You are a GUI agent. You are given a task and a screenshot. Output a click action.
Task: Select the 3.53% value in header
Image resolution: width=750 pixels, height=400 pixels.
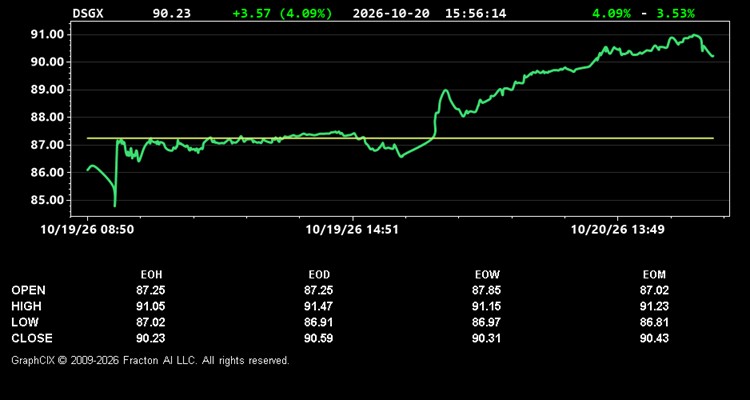pyautogui.click(x=675, y=13)
